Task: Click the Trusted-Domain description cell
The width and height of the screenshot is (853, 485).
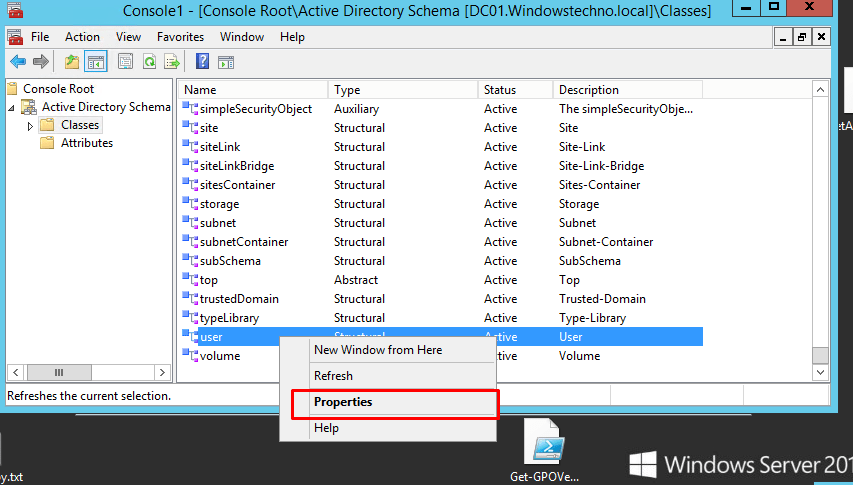Action: (x=602, y=299)
